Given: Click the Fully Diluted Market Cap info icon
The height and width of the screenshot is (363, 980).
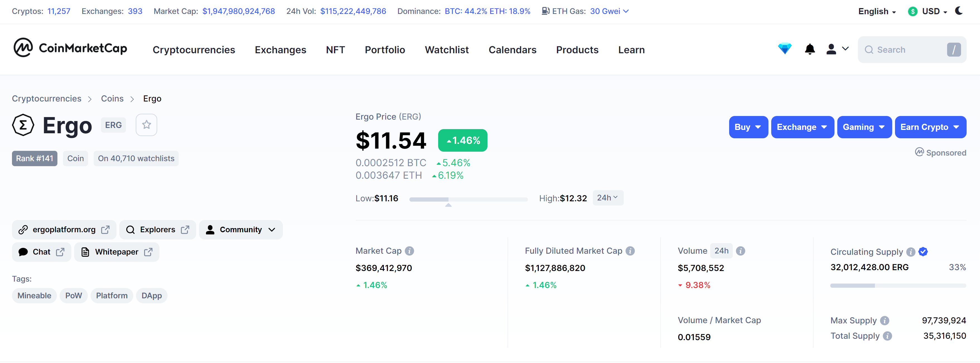Looking at the screenshot, I should (630, 251).
